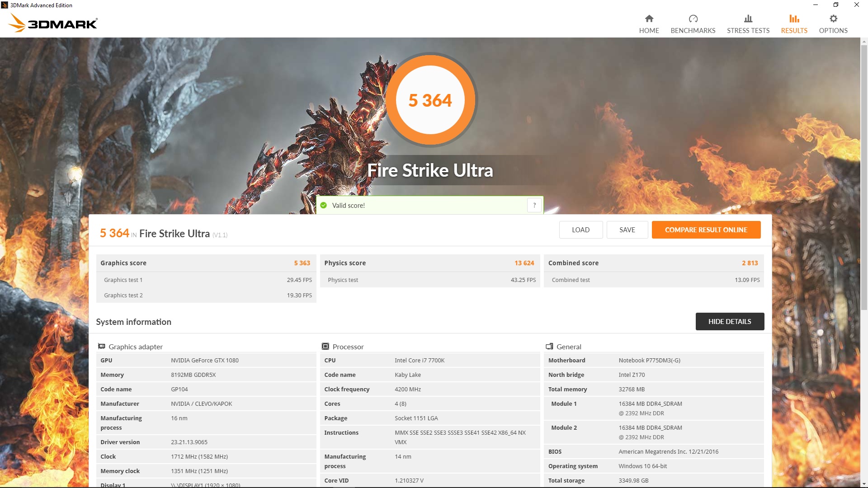Click the Results bar chart icon
The width and height of the screenshot is (868, 488).
794,19
